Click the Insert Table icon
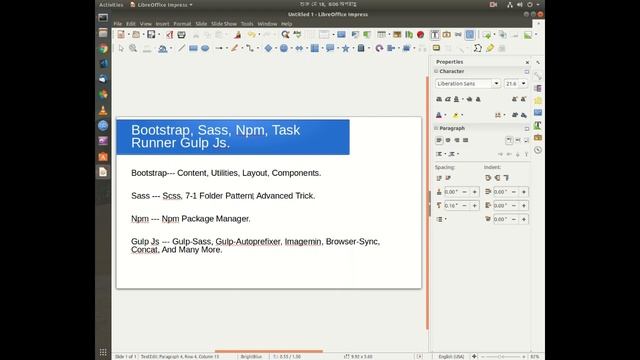 coord(381,35)
